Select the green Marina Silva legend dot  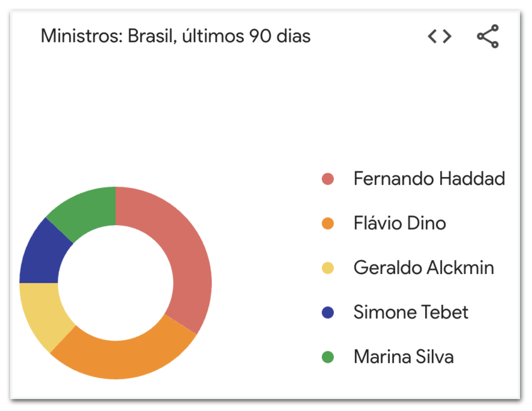click(x=328, y=357)
